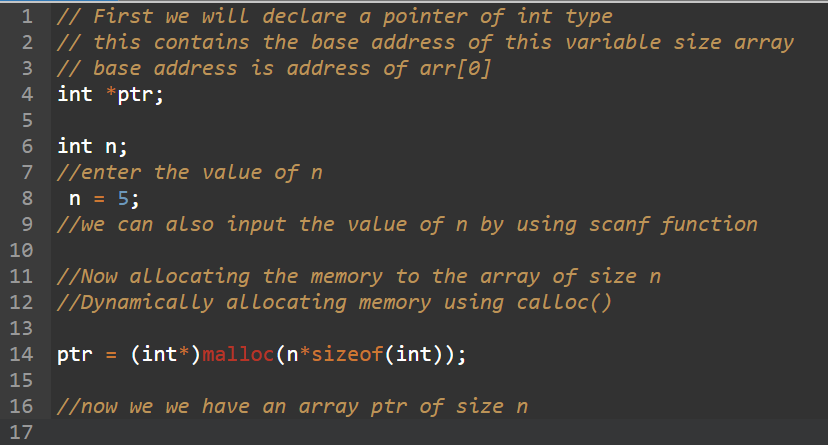Click 'scanf' in the line 9 comment

tap(619, 225)
